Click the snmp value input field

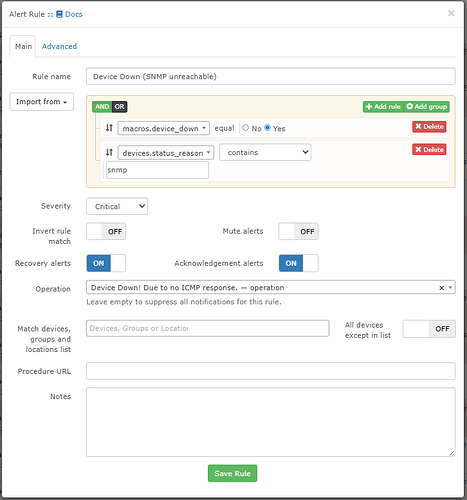(x=157, y=170)
